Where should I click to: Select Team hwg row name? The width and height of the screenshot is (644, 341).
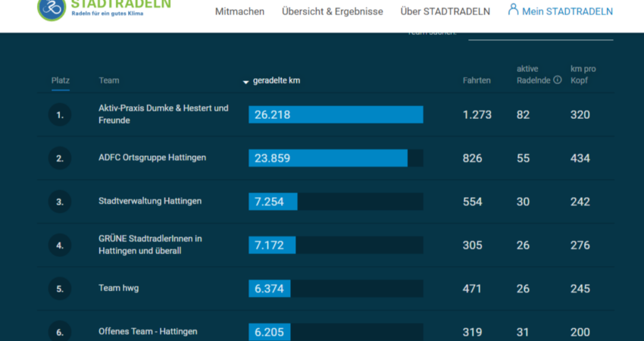(119, 288)
